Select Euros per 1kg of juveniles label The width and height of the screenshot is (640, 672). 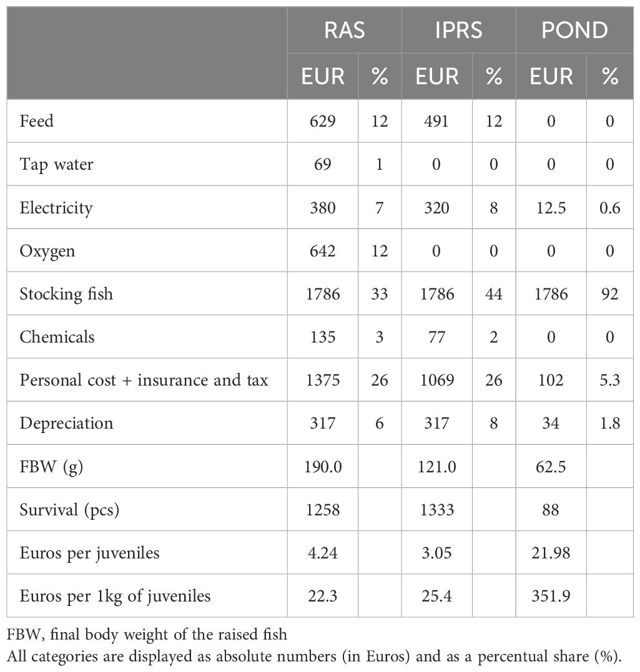pos(115,596)
